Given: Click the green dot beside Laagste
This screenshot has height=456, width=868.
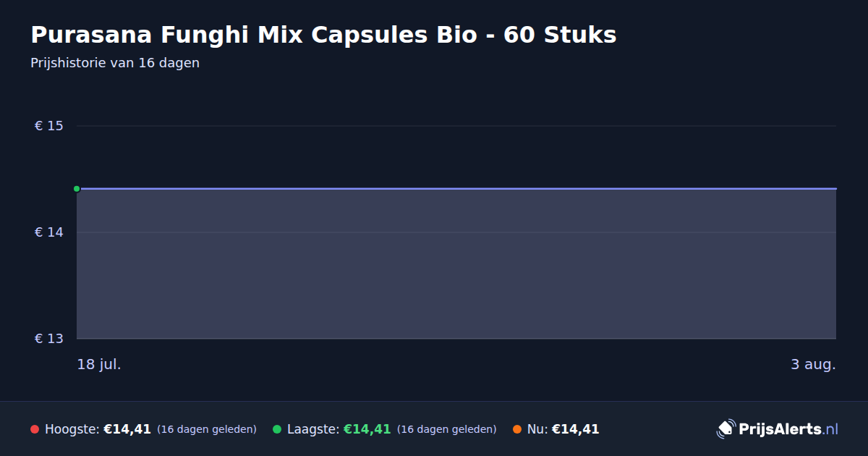Looking at the screenshot, I should [x=277, y=429].
